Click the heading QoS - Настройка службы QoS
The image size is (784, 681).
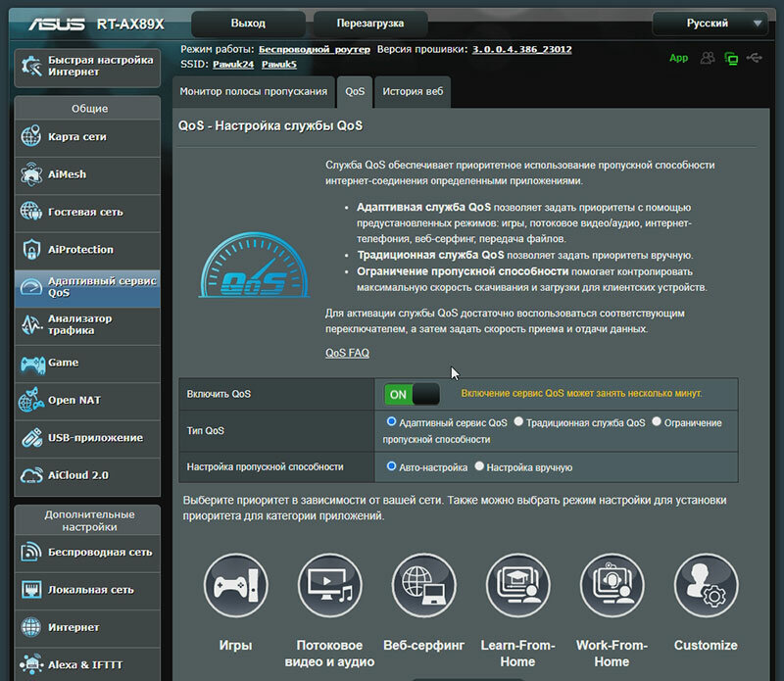point(270,125)
